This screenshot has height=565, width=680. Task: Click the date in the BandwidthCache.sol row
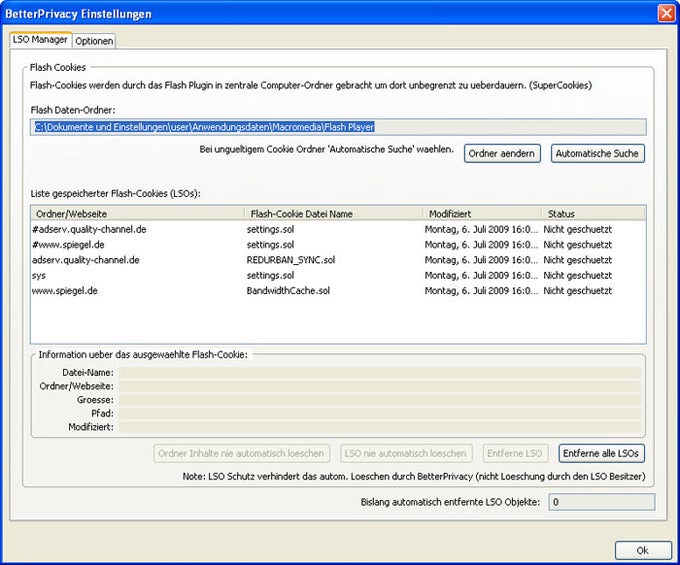(x=481, y=291)
